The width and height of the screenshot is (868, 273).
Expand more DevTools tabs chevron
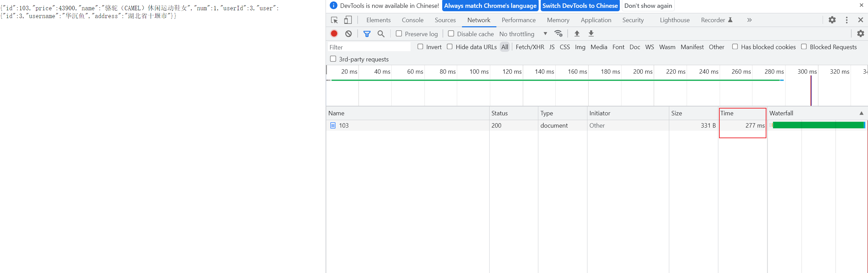click(749, 20)
